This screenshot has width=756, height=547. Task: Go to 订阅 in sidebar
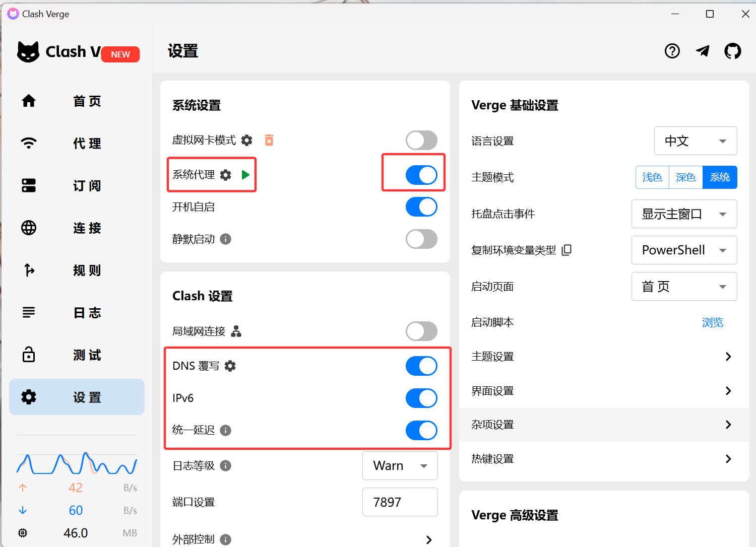tap(77, 185)
